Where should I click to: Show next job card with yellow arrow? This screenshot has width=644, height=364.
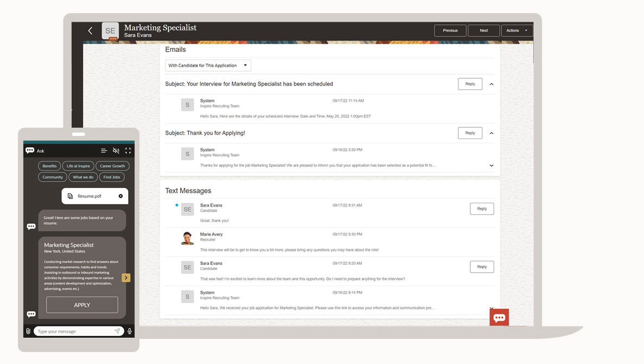coord(126,278)
